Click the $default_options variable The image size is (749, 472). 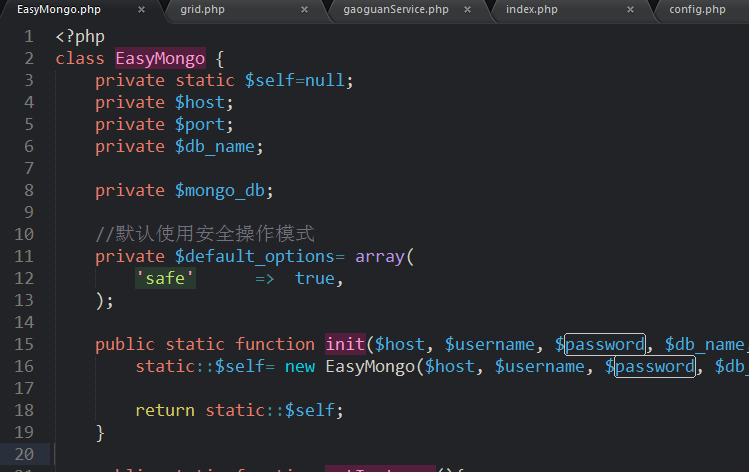[255, 257]
